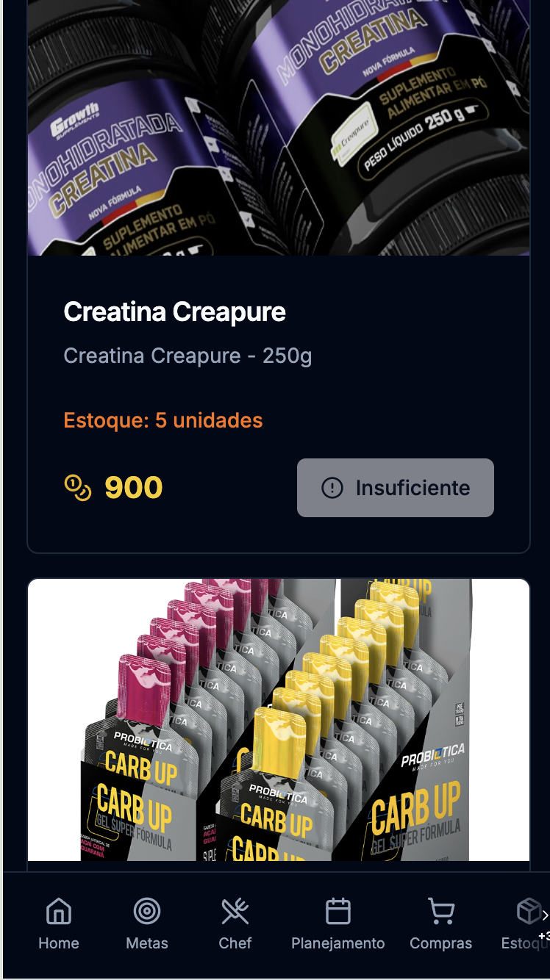Tap the Home house icon
Viewport: 550px width, 980px height.
coord(59,912)
